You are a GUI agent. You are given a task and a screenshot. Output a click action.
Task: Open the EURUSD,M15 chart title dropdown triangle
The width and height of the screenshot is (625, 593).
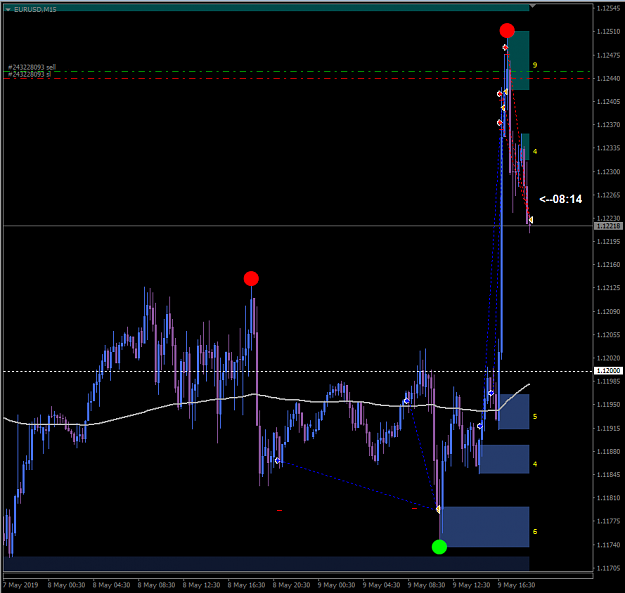(8, 10)
